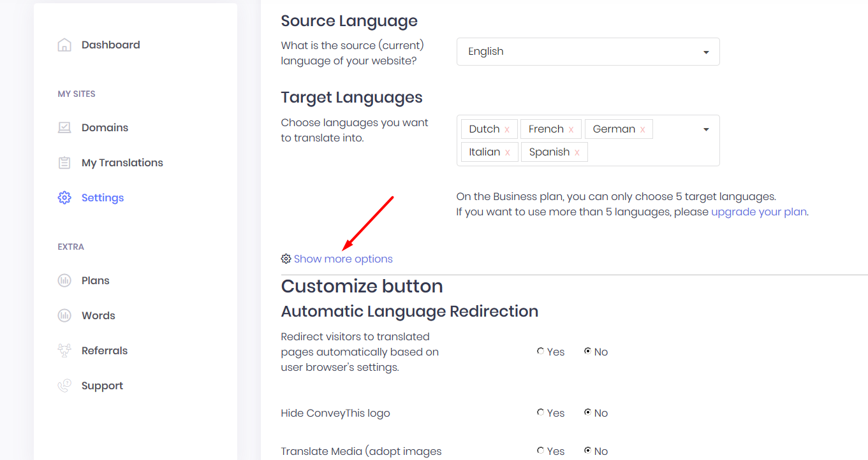The height and width of the screenshot is (460, 868).
Task: Click the Customize button heading
Action: tap(362, 286)
